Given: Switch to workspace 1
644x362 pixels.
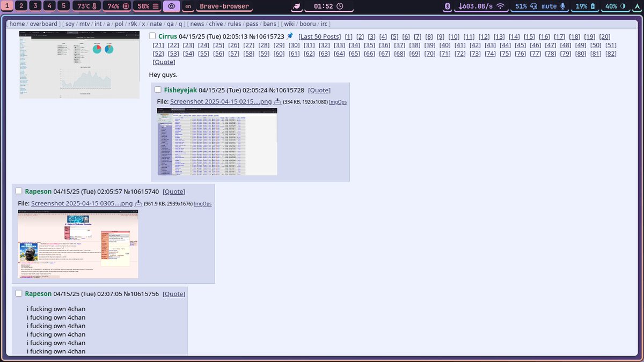Looking at the screenshot, I should 6,6.
